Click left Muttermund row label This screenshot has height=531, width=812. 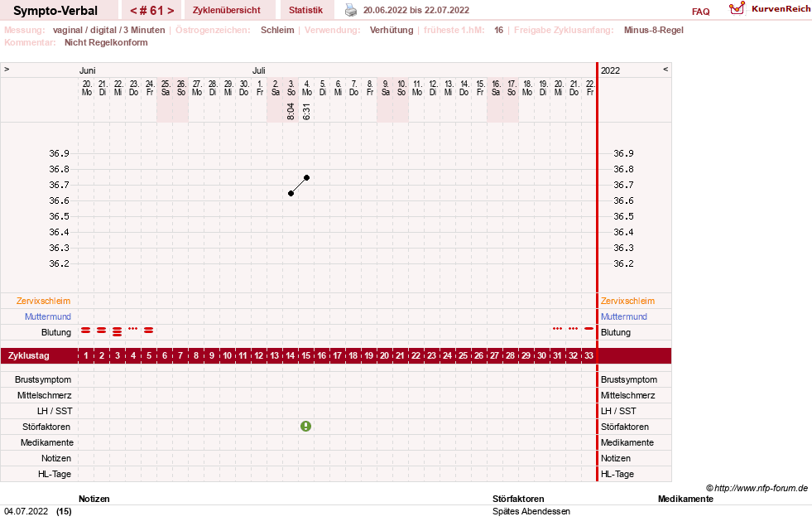[x=48, y=316]
